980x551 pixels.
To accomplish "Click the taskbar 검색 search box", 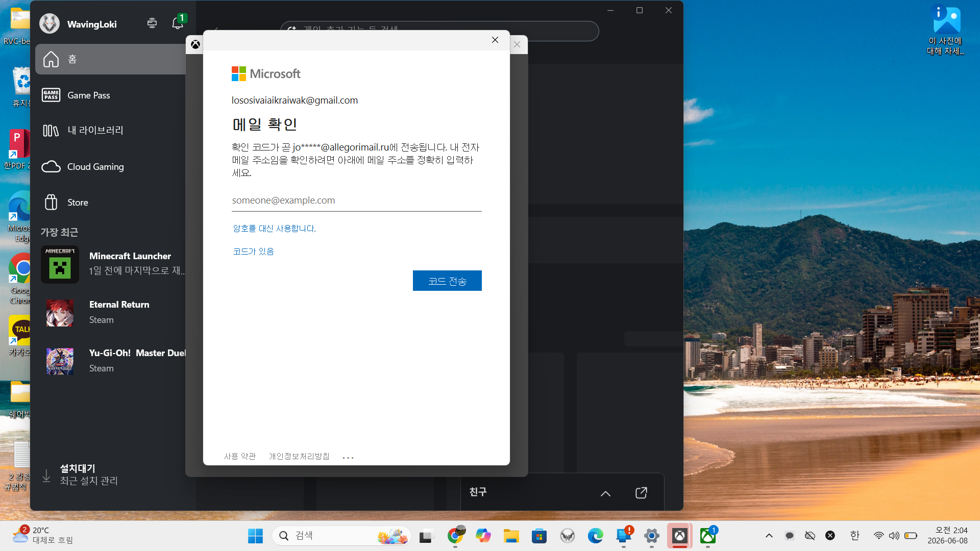I will coord(341,536).
